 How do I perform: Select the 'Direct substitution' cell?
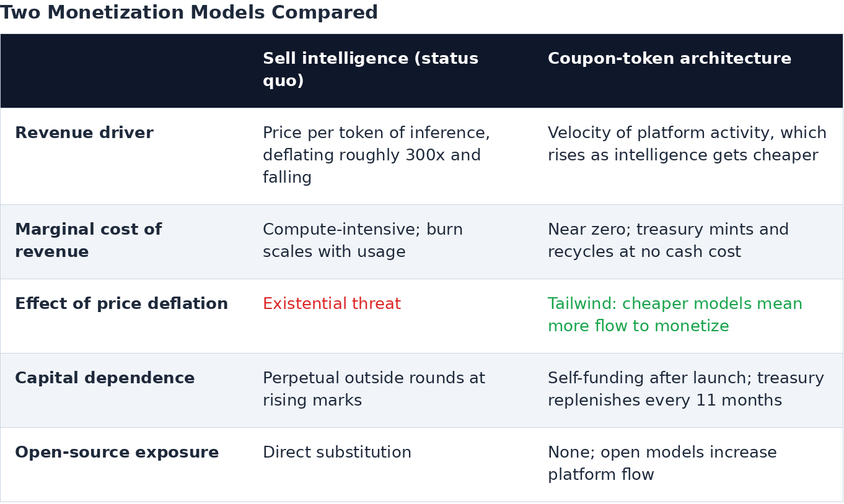[390, 464]
